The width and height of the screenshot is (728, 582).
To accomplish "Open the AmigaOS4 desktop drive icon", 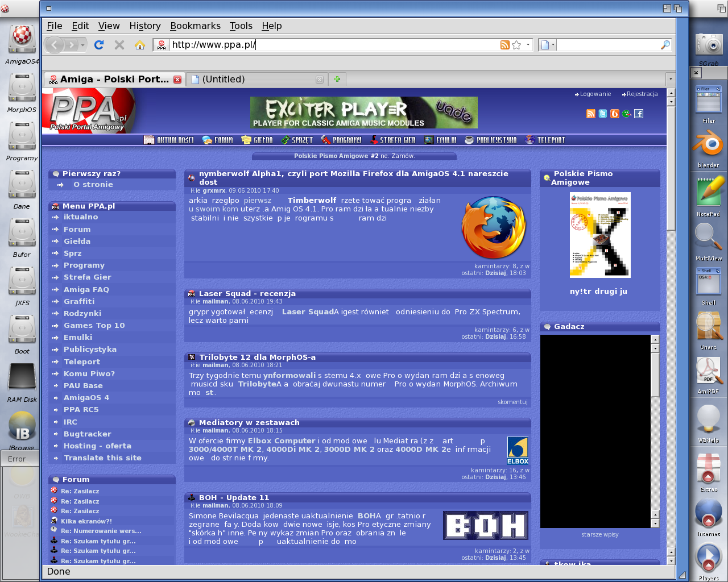I will pyautogui.click(x=22, y=39).
